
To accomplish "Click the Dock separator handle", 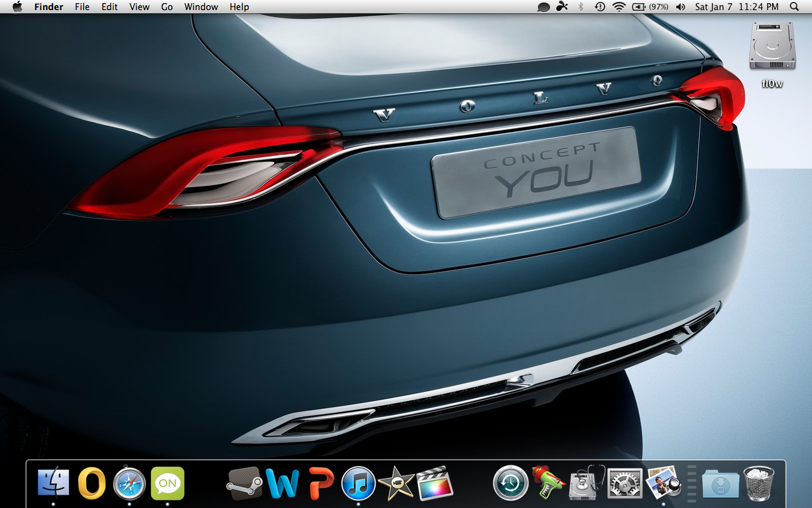I will coord(692,483).
